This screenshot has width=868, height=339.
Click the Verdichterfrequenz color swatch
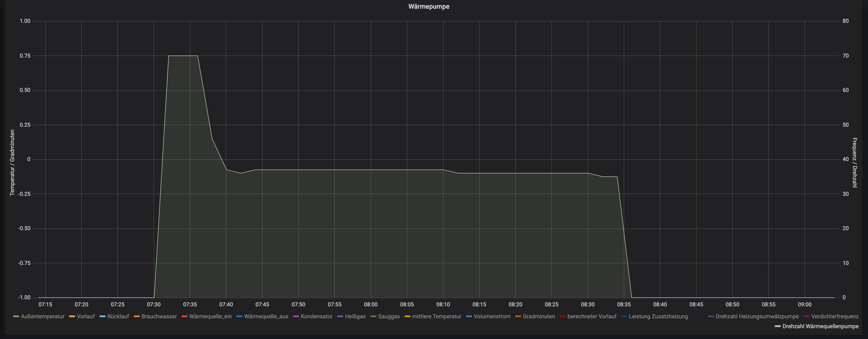pos(806,316)
